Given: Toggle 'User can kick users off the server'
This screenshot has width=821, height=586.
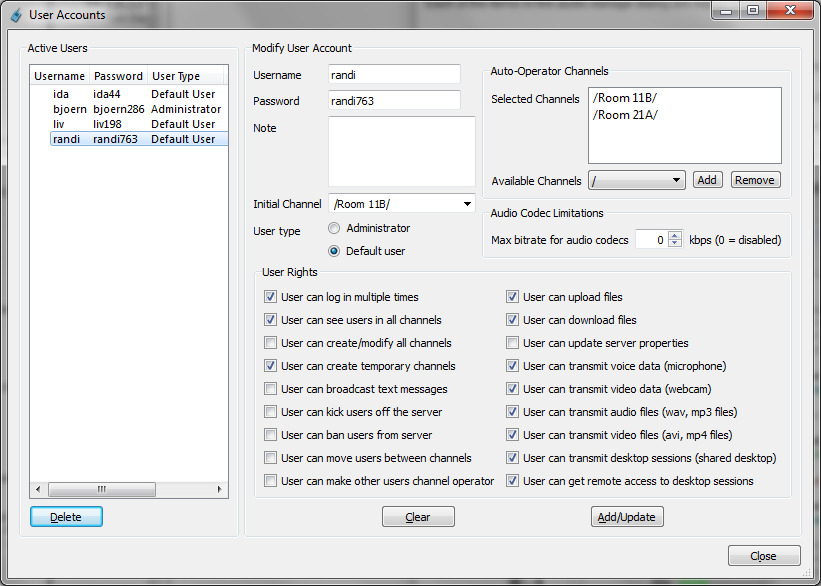Looking at the screenshot, I should 270,412.
